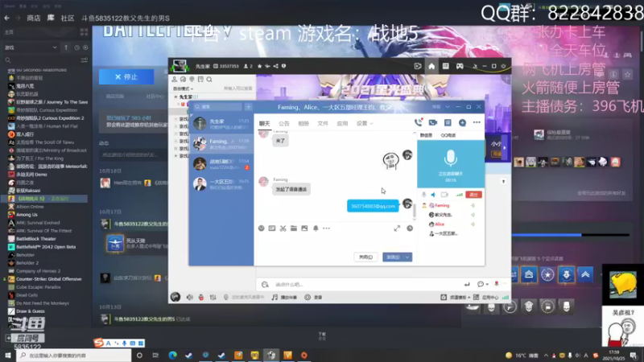Click the Steam library search field
Image resolution: width=644 pixels, height=362 pixels.
coord(43,60)
